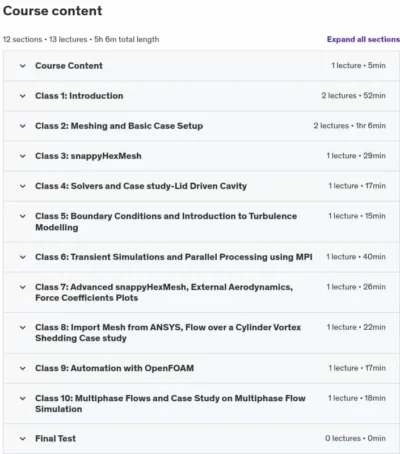
Task: Expand Class 8 Import Mesh chevron
Action: [23, 327]
